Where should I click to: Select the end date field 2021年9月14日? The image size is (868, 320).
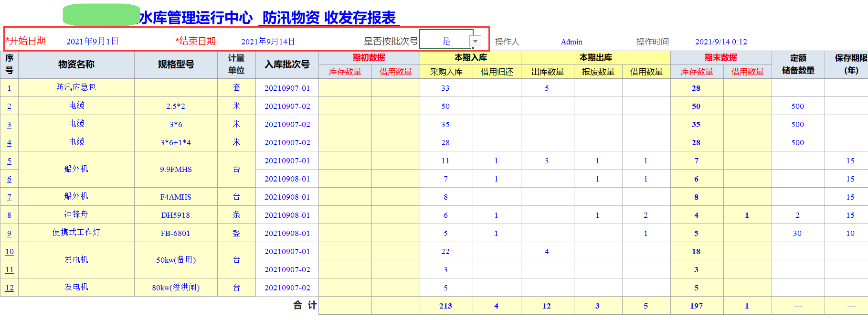click(x=267, y=42)
